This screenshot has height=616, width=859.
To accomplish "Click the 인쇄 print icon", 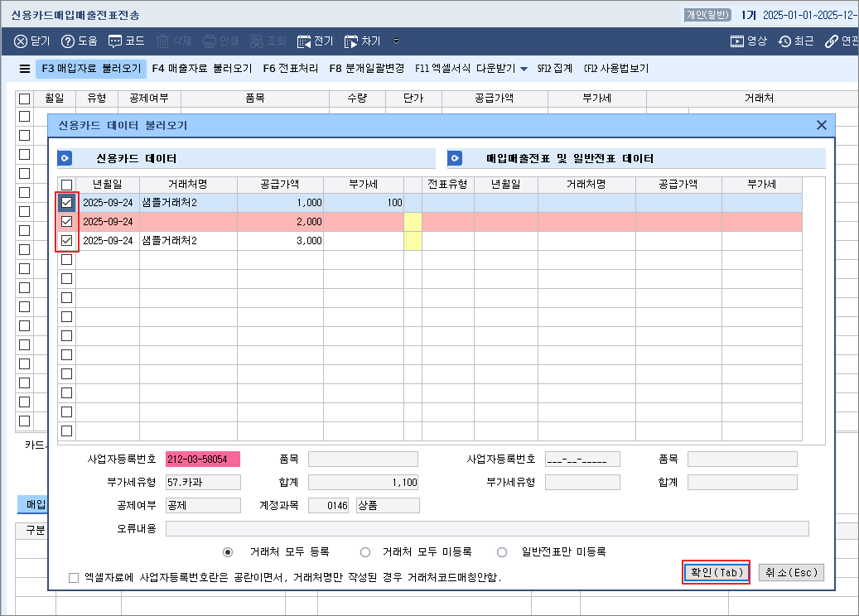I will tap(220, 41).
